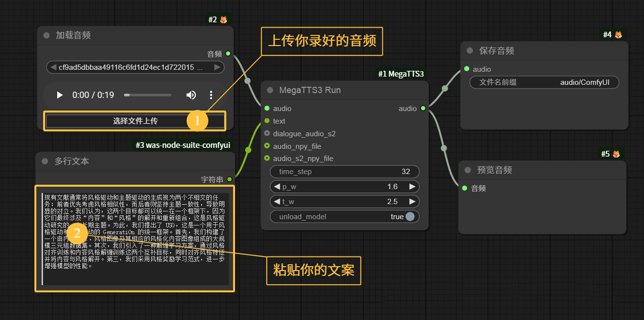Viewport: 644px width, 320px height.
Task: Edit the 文件名前缀 filename prefix field
Action: 545,82
